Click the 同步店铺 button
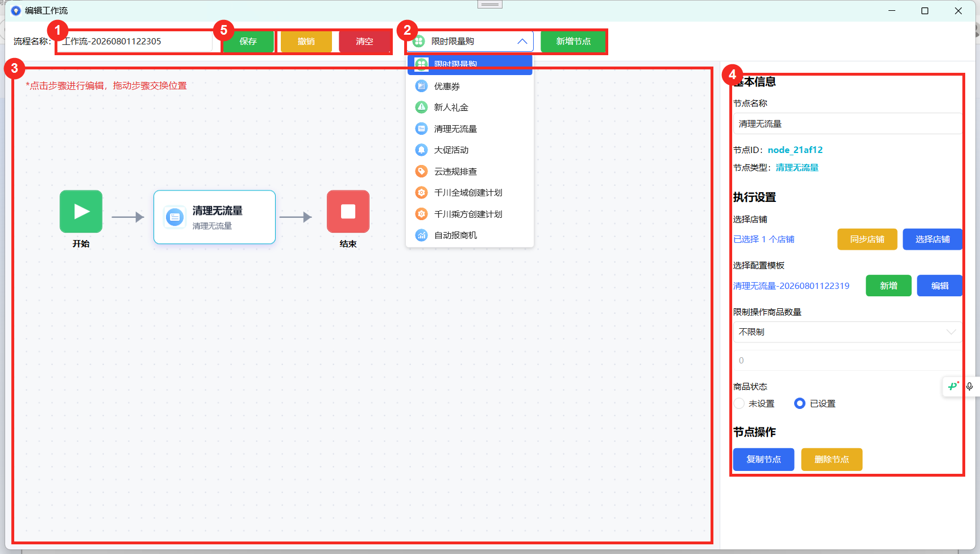 867,239
